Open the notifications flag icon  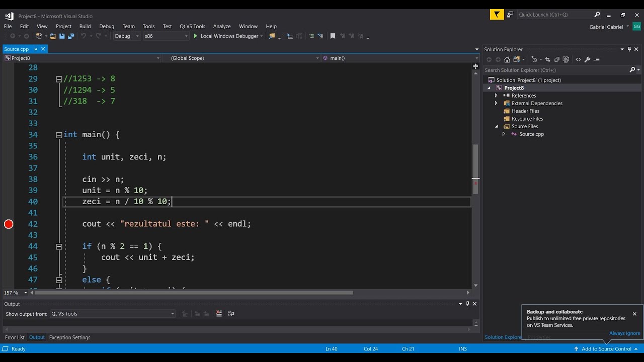coord(497,15)
